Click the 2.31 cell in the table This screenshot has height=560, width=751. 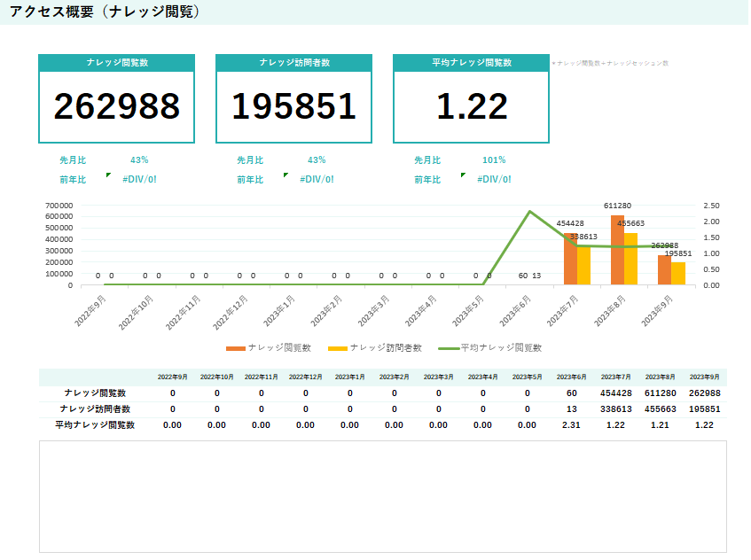point(571,425)
